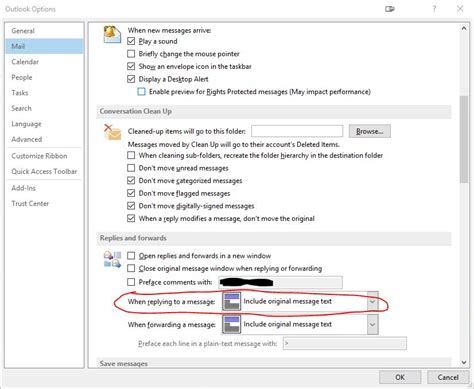The width and height of the screenshot is (474, 389).
Task: Enable preview for Rights Protected messages
Action: pyautogui.click(x=142, y=92)
